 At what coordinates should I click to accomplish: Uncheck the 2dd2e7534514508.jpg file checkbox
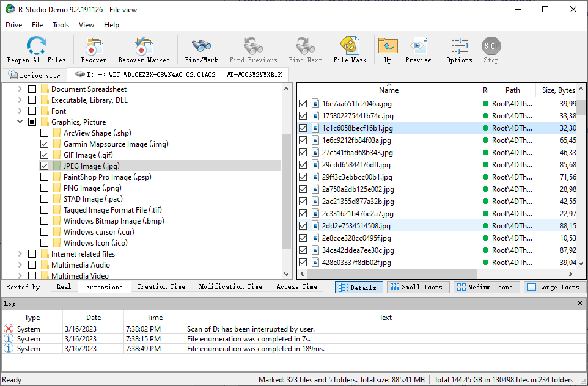[x=303, y=225]
